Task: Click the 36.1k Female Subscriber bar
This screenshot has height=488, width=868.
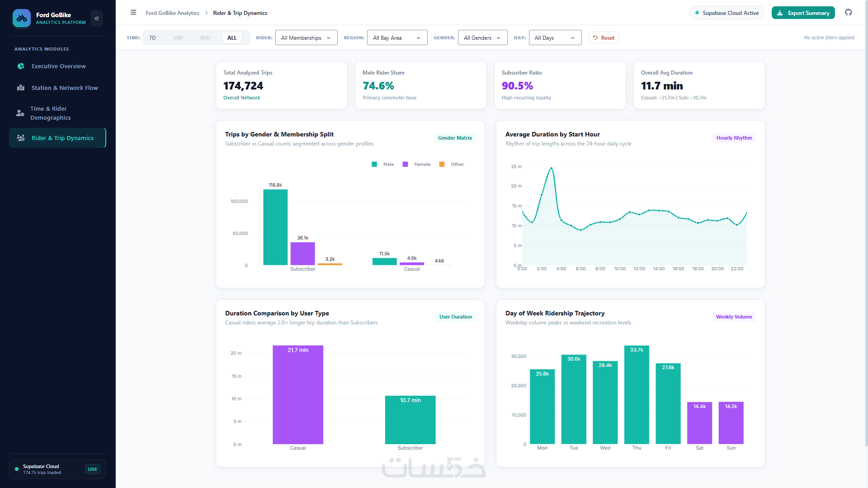Action: (303, 253)
